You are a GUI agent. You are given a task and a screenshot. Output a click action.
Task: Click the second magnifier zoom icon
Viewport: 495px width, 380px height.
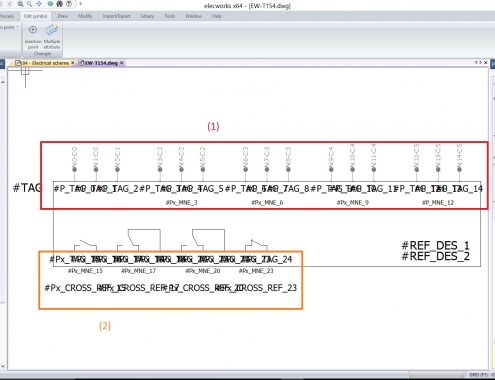tap(30, 4)
